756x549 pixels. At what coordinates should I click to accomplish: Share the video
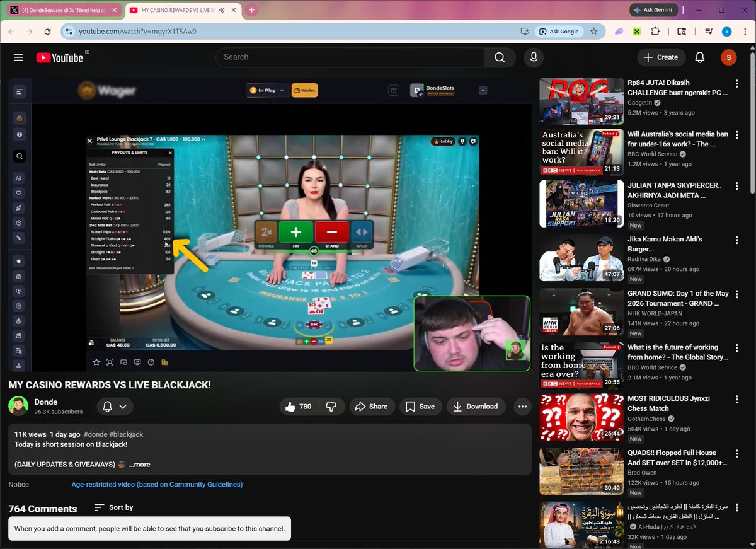point(372,407)
